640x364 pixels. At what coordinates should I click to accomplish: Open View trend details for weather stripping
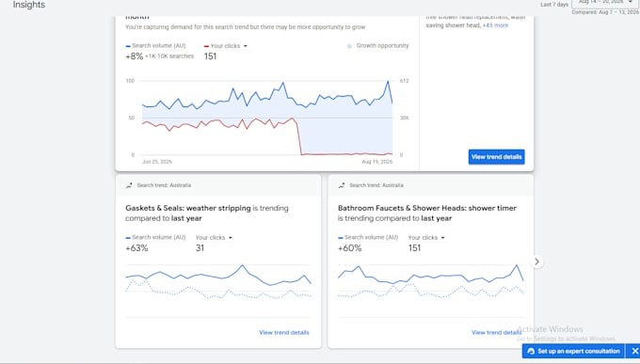[284, 333]
